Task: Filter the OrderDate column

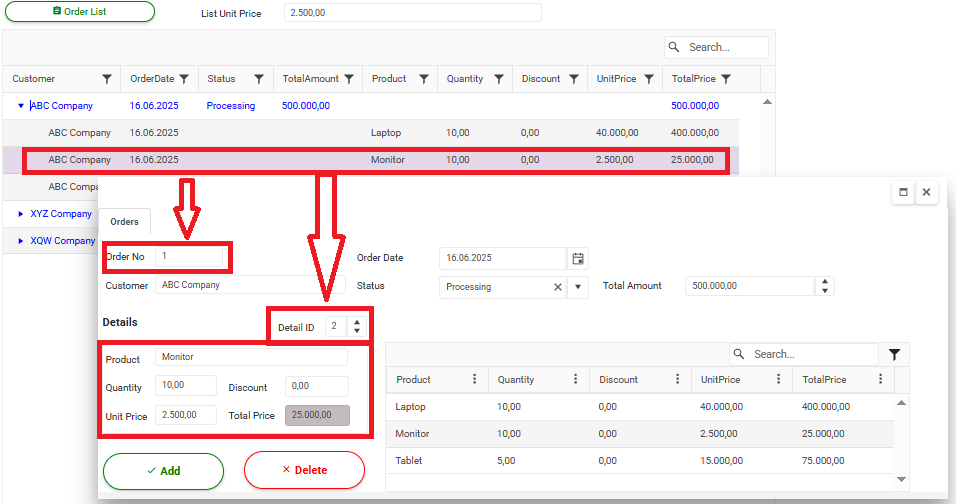Action: point(184,79)
